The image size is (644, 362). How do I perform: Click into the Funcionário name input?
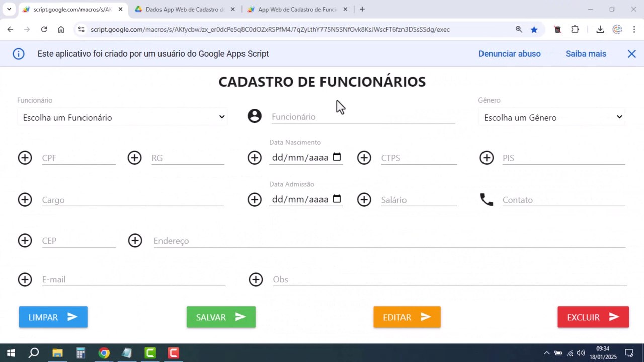(363, 117)
